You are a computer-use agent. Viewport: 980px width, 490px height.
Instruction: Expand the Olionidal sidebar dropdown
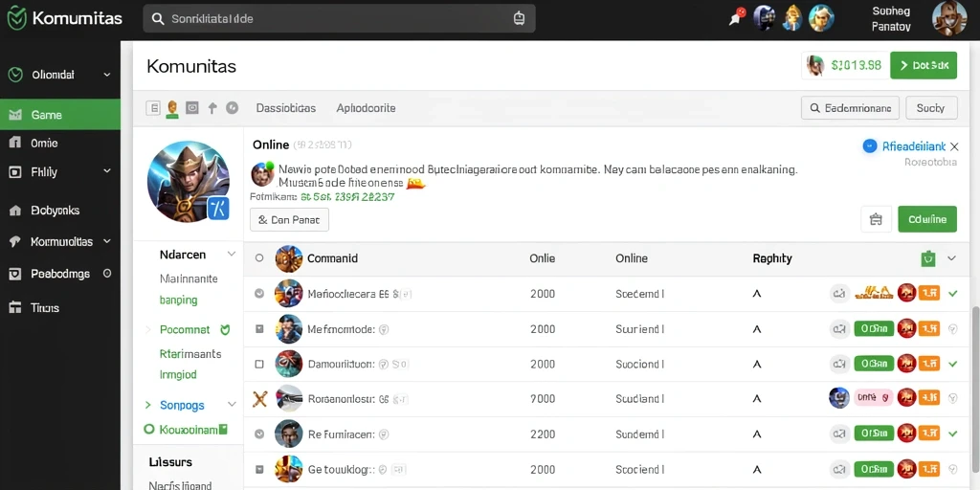click(x=107, y=75)
